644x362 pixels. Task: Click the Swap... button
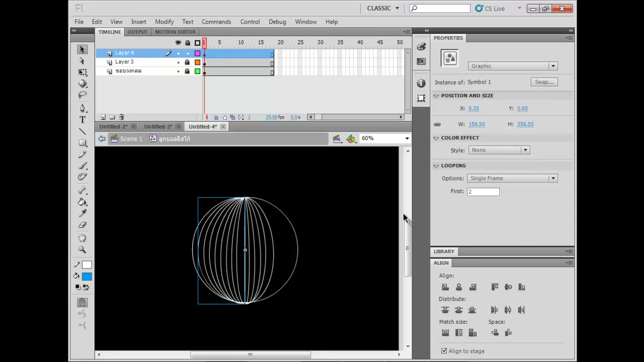click(544, 82)
